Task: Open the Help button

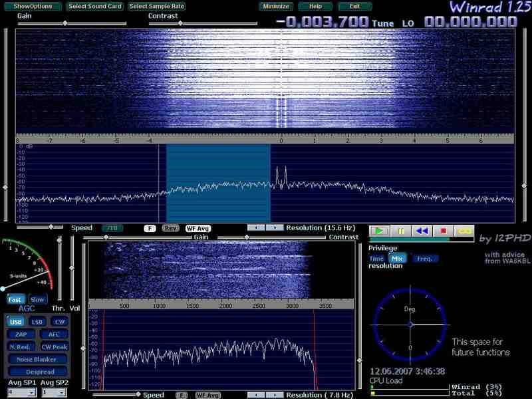Action: click(315, 6)
